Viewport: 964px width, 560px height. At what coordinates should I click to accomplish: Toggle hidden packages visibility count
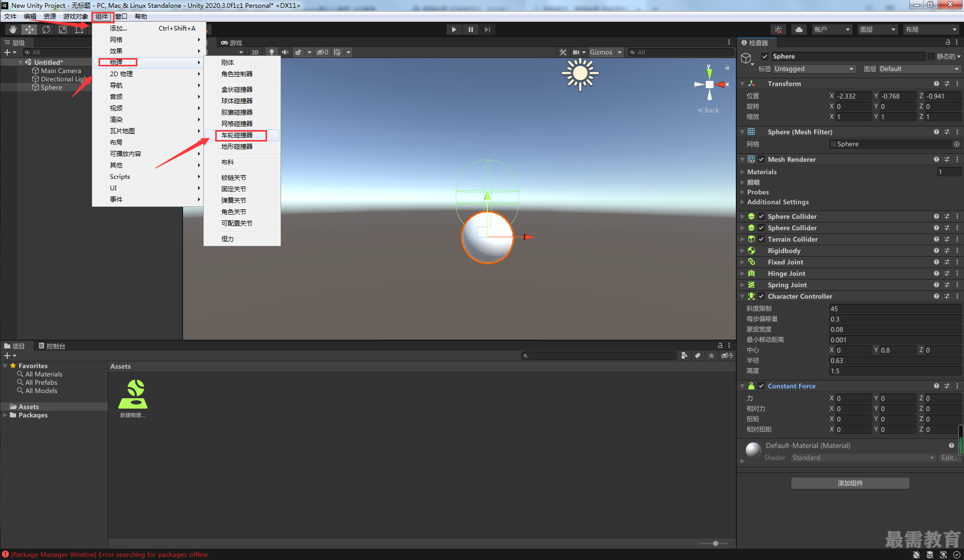727,356
